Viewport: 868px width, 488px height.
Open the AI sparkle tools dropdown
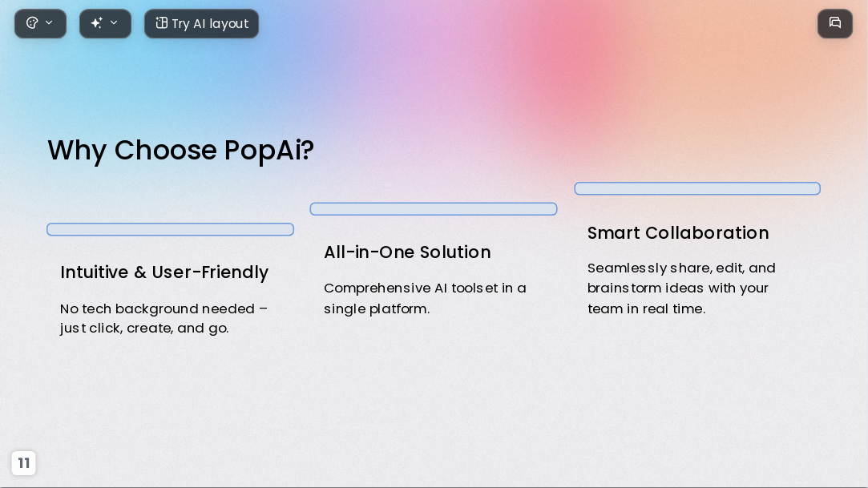click(x=105, y=23)
